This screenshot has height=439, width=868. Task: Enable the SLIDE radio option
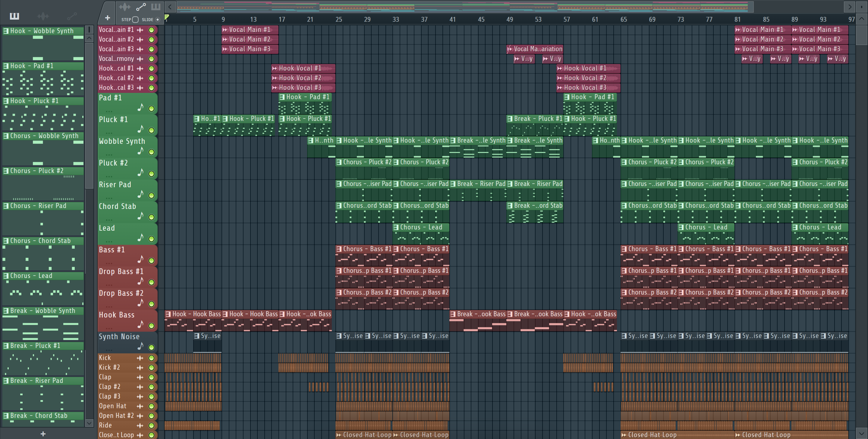click(157, 20)
